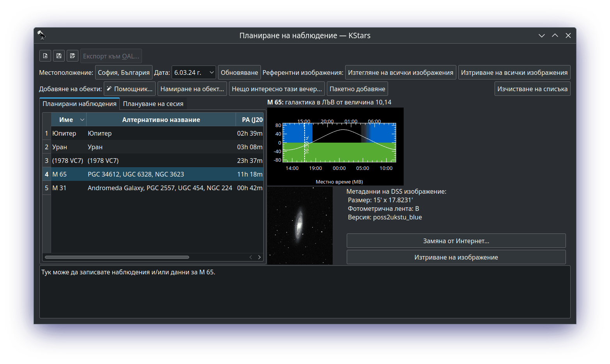
Task: Switch to Плануване на сесия tab
Action: point(153,104)
